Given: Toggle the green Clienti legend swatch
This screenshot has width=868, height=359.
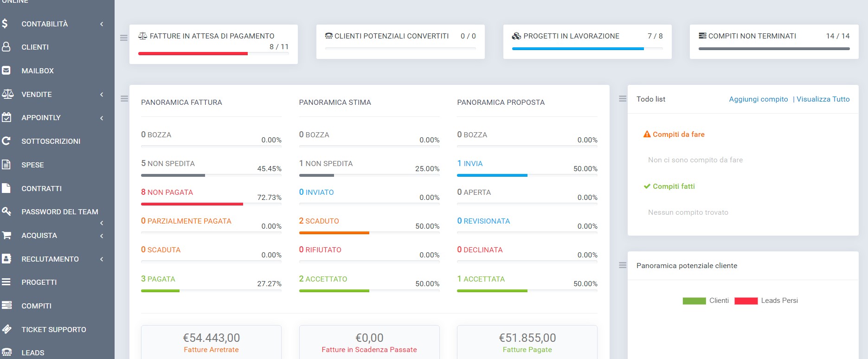Looking at the screenshot, I should [x=694, y=301].
